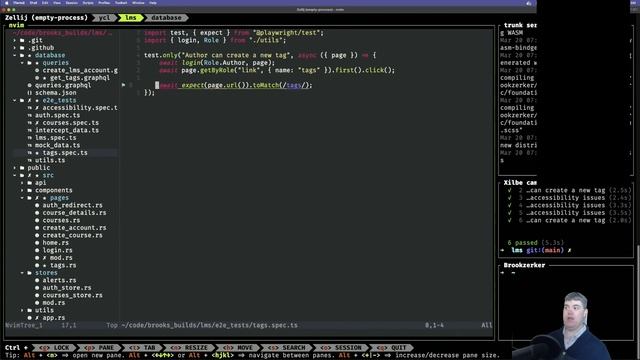
Task: Click Rust icon beside course_details.rs
Action: (x=37, y=213)
